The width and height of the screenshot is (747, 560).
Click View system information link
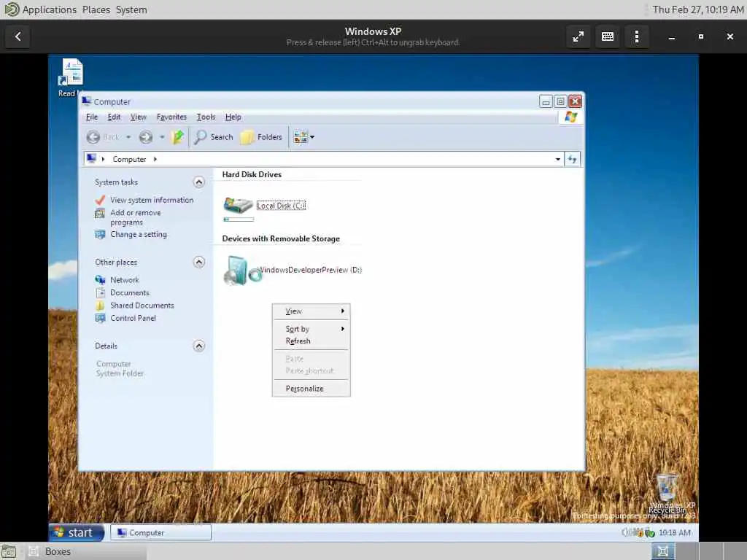tap(152, 200)
